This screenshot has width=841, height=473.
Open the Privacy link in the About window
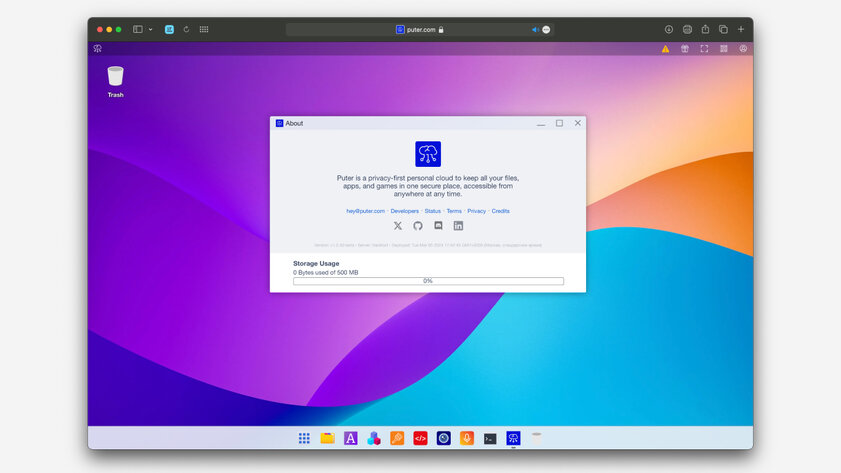coord(476,211)
